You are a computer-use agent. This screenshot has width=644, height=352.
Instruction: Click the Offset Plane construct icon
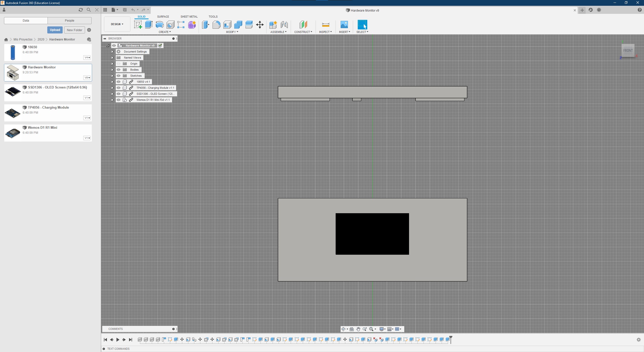click(303, 25)
